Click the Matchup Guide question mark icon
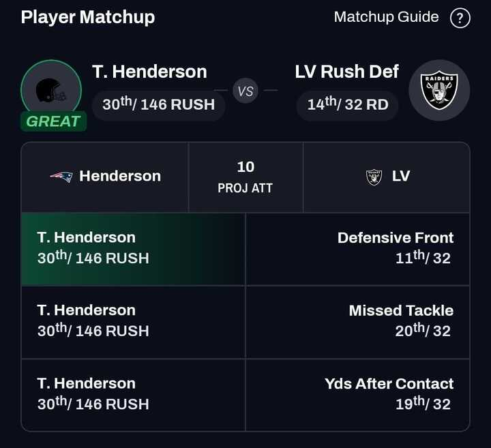This screenshot has width=491, height=448. (460, 18)
